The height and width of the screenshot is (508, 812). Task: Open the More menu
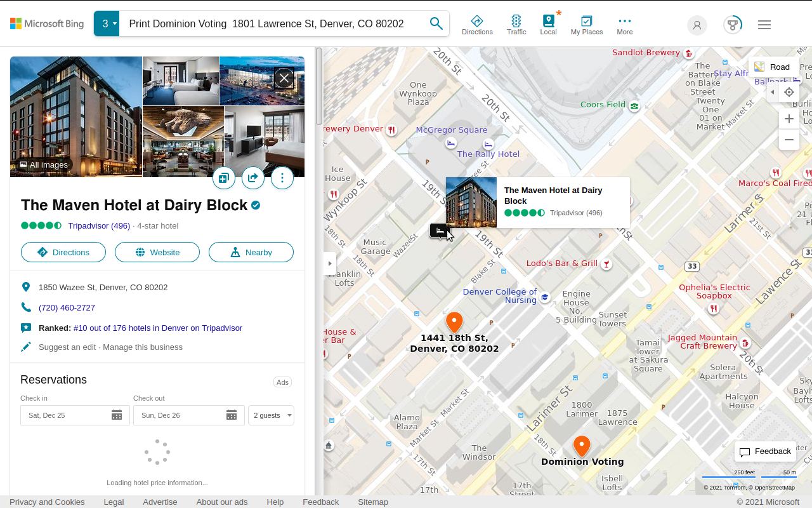(625, 25)
